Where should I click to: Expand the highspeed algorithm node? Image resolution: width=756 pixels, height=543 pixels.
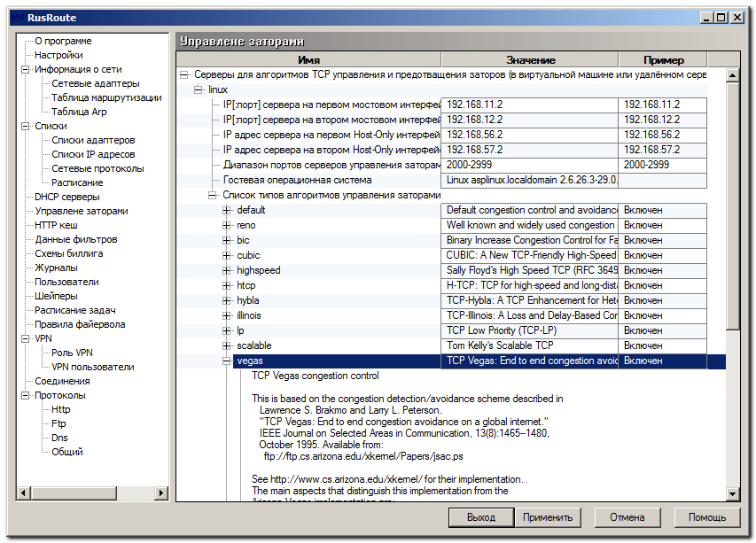coord(227,270)
